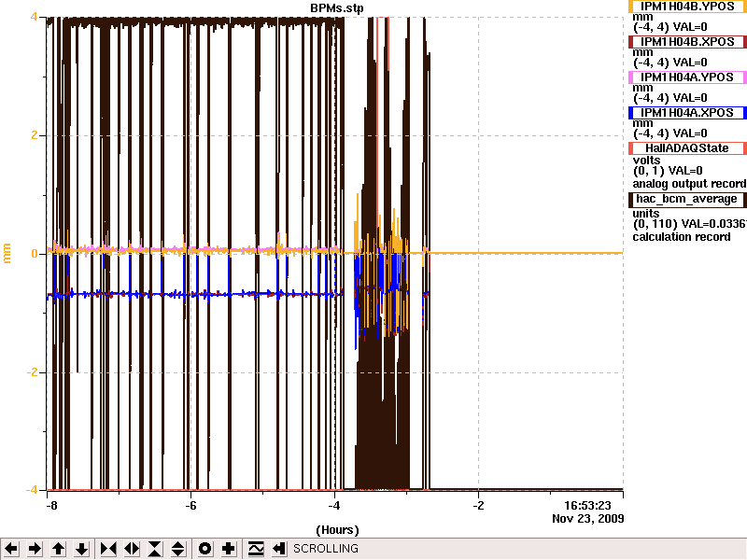
Task: Click the -8 tick label on the x-axis
Action: [51, 506]
